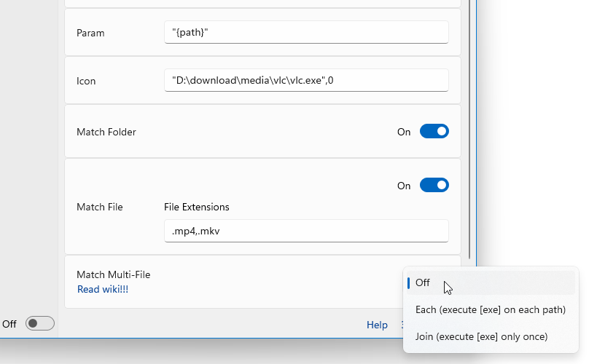Select Each (execute [exe] on each path)
Screen dimensions: 589x364
click(491, 309)
